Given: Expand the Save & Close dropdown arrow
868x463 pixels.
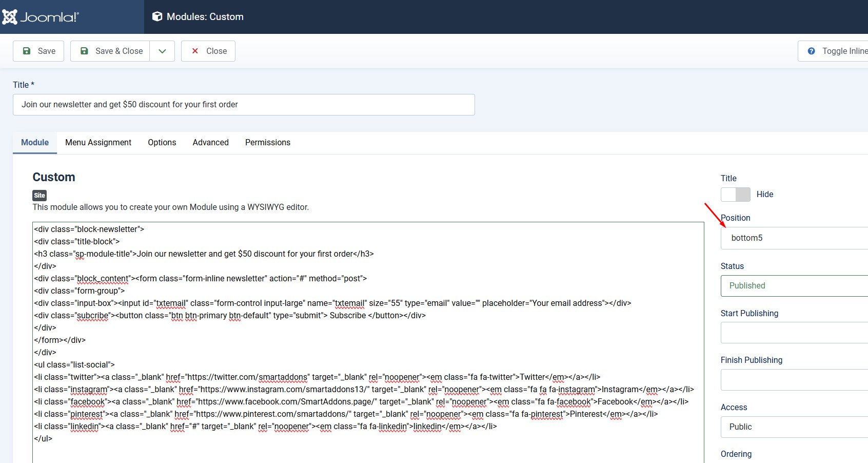Looking at the screenshot, I should coord(162,51).
